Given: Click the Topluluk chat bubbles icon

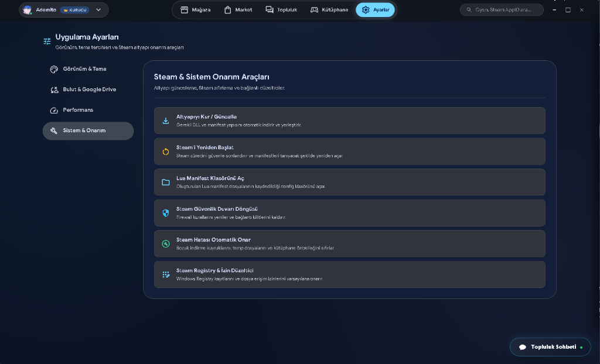Looking at the screenshot, I should point(270,10).
